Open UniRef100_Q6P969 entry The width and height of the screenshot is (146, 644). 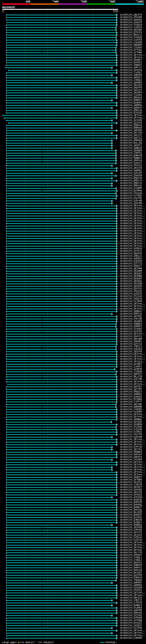(x=131, y=130)
